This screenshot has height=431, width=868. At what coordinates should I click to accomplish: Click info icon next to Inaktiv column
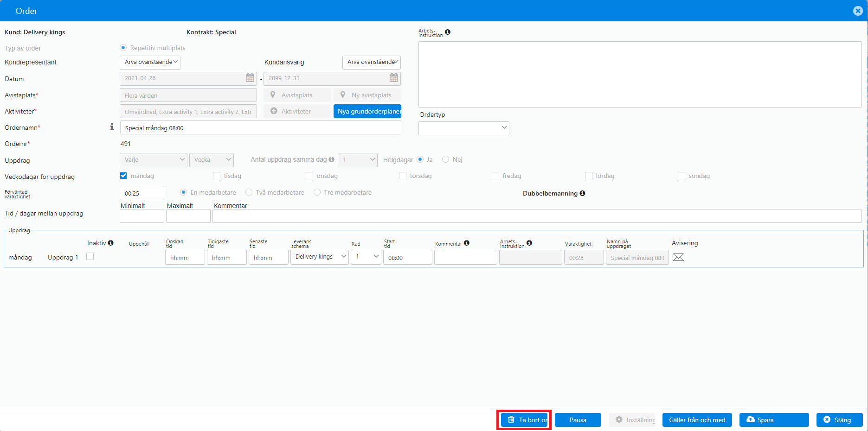tap(110, 243)
